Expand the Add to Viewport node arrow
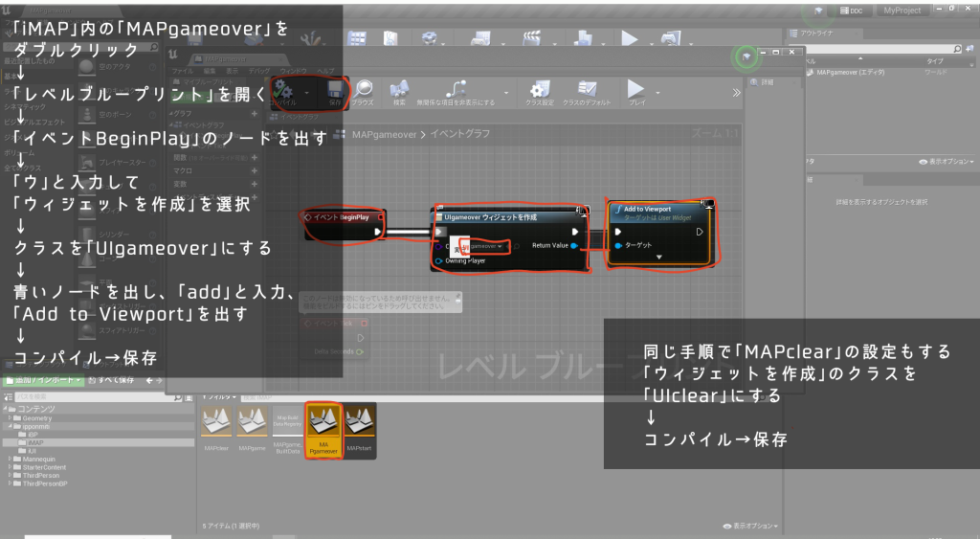The height and width of the screenshot is (539, 980). click(658, 257)
